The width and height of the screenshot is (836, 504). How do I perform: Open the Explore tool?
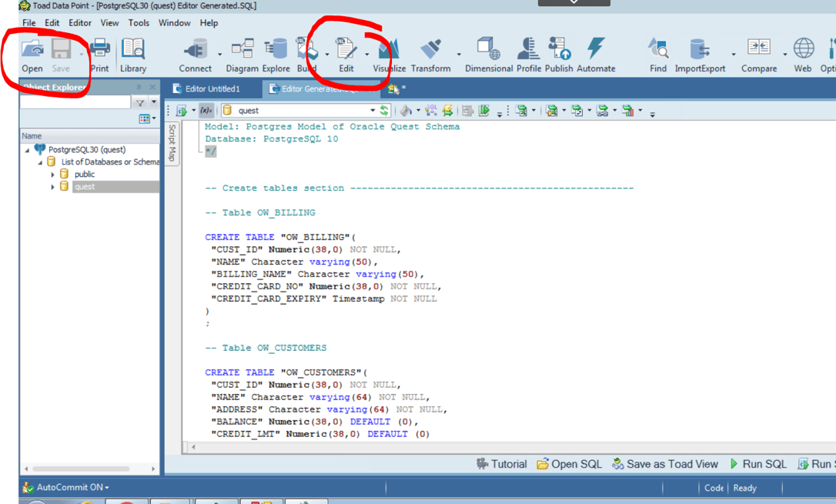276,55
